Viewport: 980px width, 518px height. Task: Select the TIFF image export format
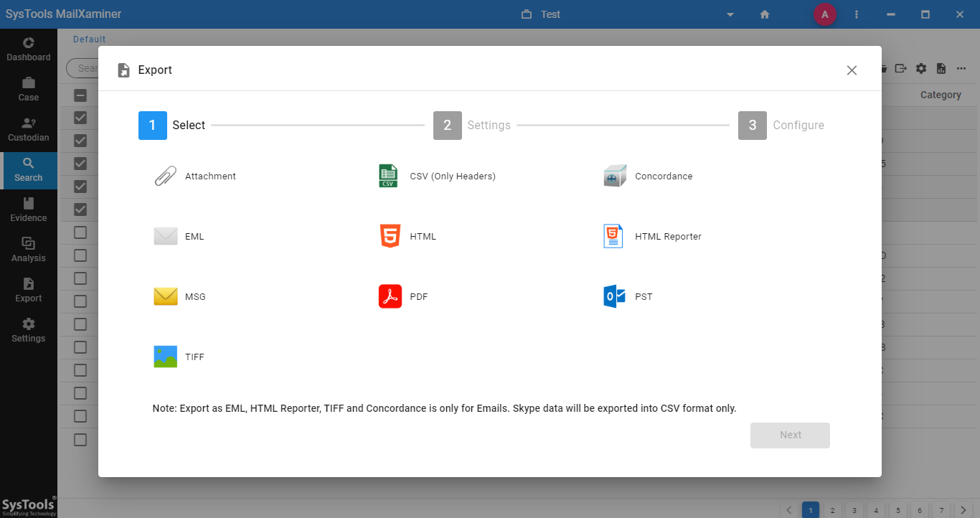point(179,357)
